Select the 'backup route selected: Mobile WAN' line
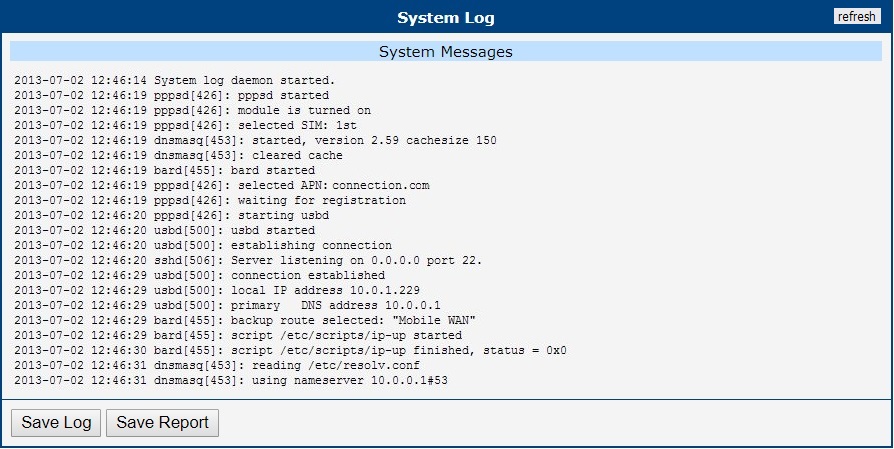 click(245, 320)
